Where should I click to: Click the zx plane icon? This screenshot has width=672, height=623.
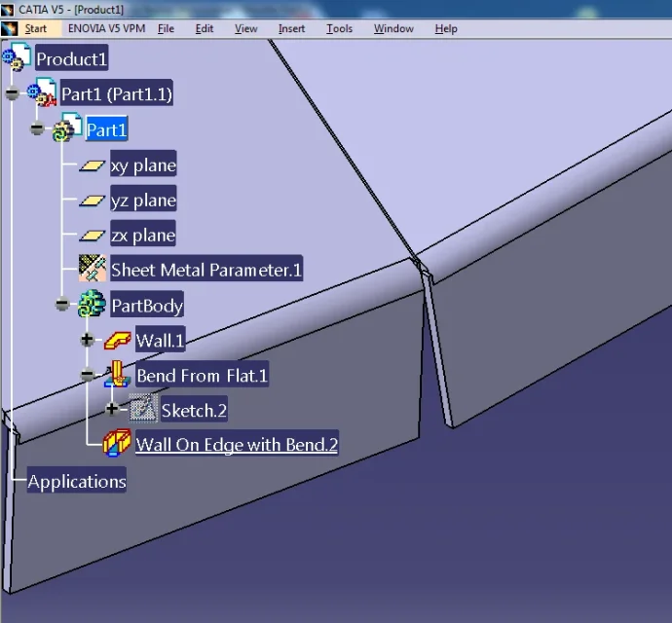(x=93, y=236)
